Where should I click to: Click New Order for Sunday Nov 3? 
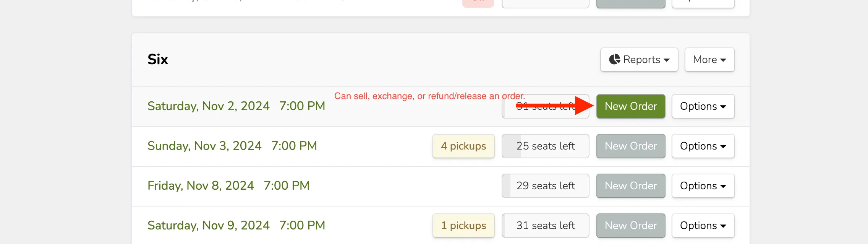point(631,146)
